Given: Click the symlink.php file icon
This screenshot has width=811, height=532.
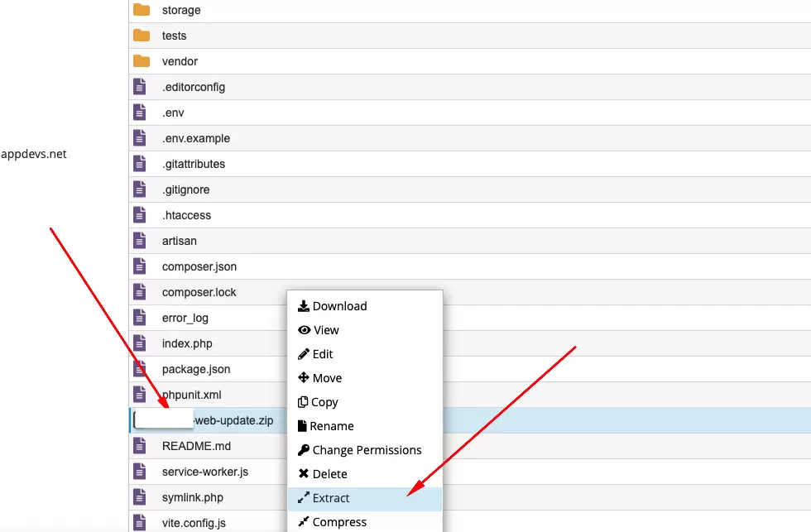Looking at the screenshot, I should [x=139, y=497].
